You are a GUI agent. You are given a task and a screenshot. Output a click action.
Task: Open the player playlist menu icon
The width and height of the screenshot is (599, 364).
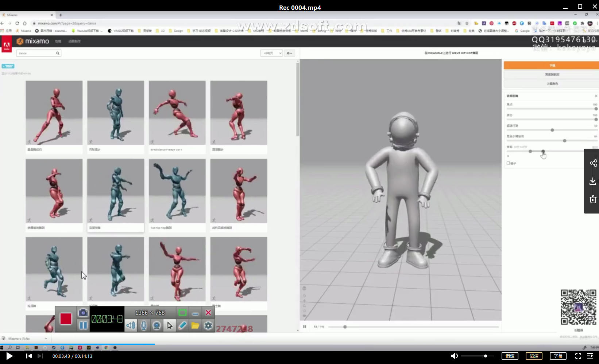tap(590, 356)
